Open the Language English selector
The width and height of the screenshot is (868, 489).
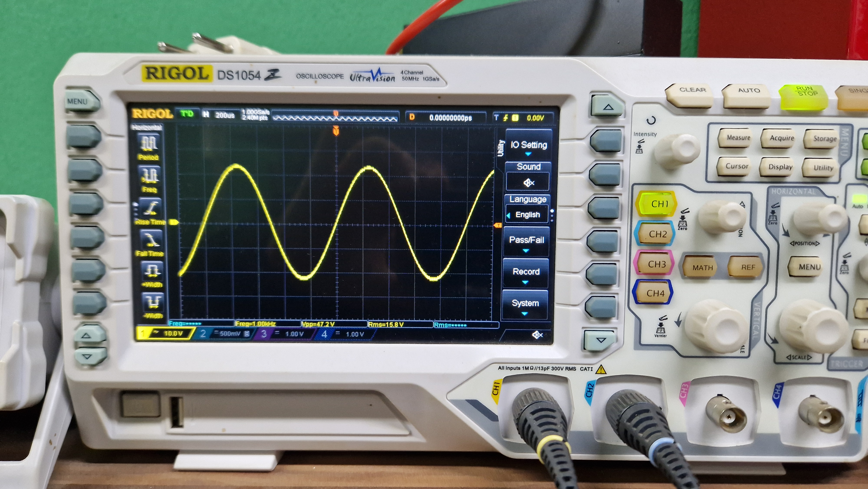coord(528,215)
